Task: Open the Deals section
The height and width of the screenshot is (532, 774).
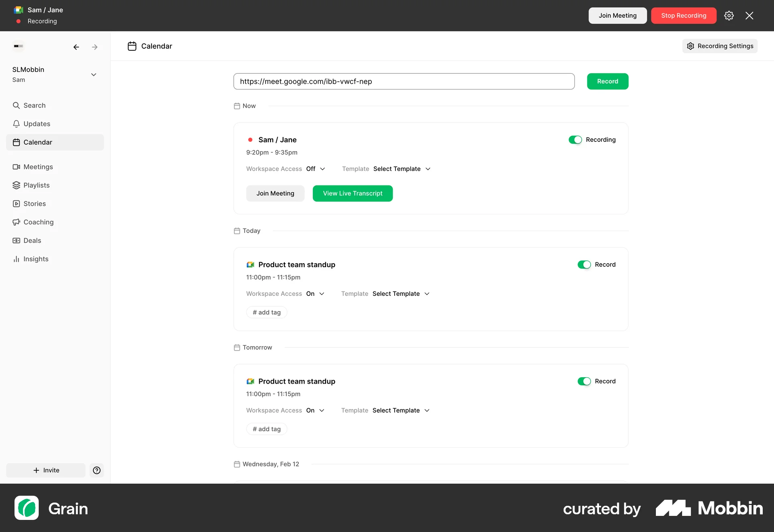Action: 32,240
